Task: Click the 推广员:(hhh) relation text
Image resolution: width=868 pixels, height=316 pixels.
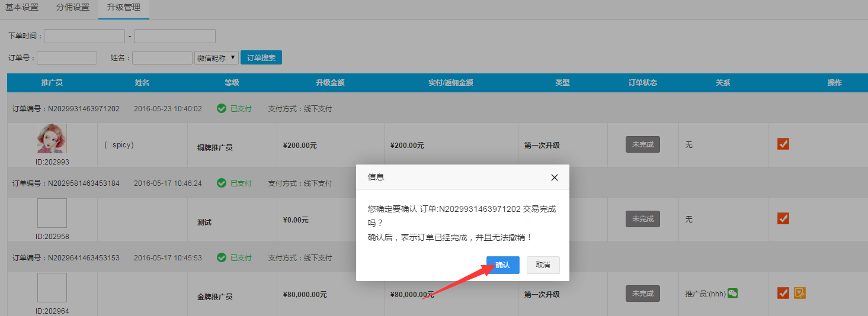Action: click(x=706, y=294)
